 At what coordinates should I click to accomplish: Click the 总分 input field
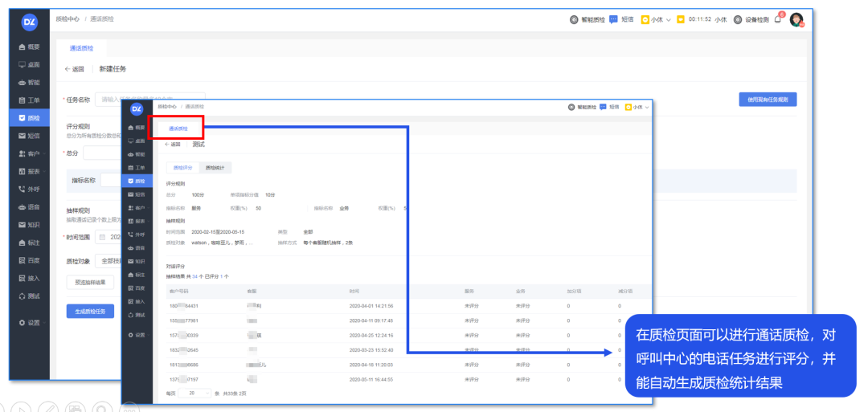102,153
